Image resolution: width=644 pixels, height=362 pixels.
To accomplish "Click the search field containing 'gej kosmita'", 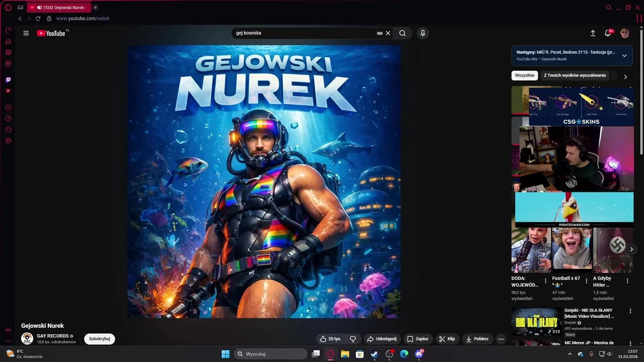I will (x=304, y=33).
